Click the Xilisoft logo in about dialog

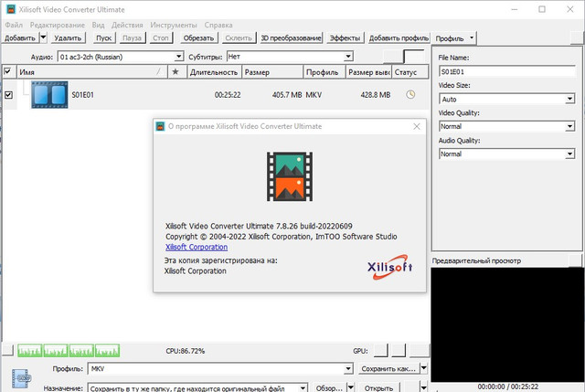tap(390, 267)
